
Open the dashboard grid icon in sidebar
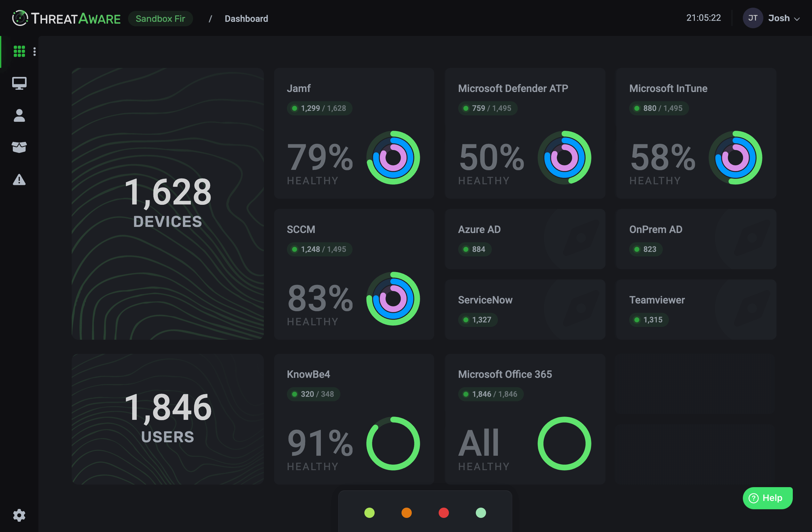(19, 51)
